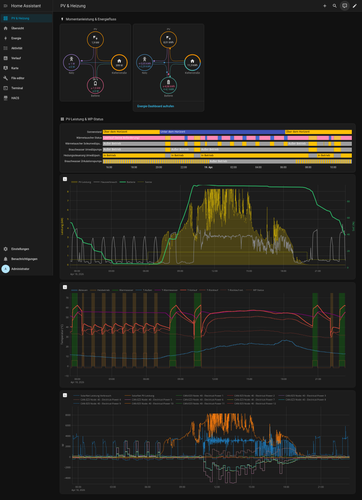The image size is (362, 500).
Task: Toggle the Solarnet PV Leistung legend series
Action: (x=139, y=396)
